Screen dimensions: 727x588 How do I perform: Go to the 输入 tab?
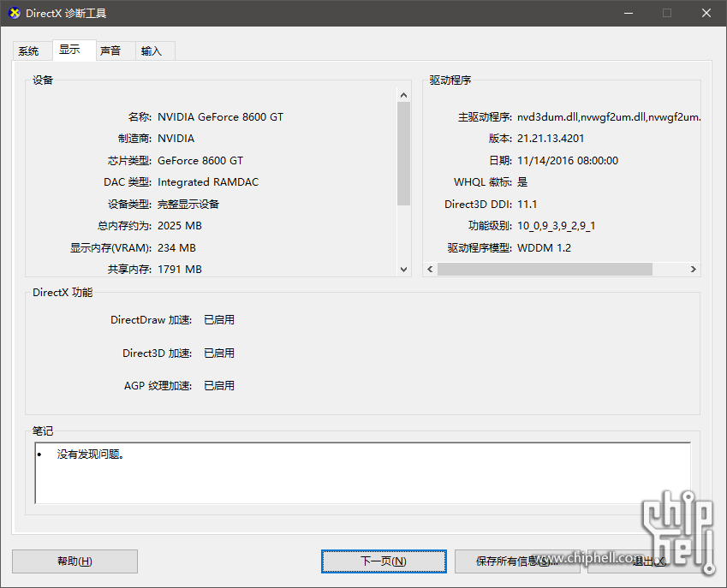point(155,51)
